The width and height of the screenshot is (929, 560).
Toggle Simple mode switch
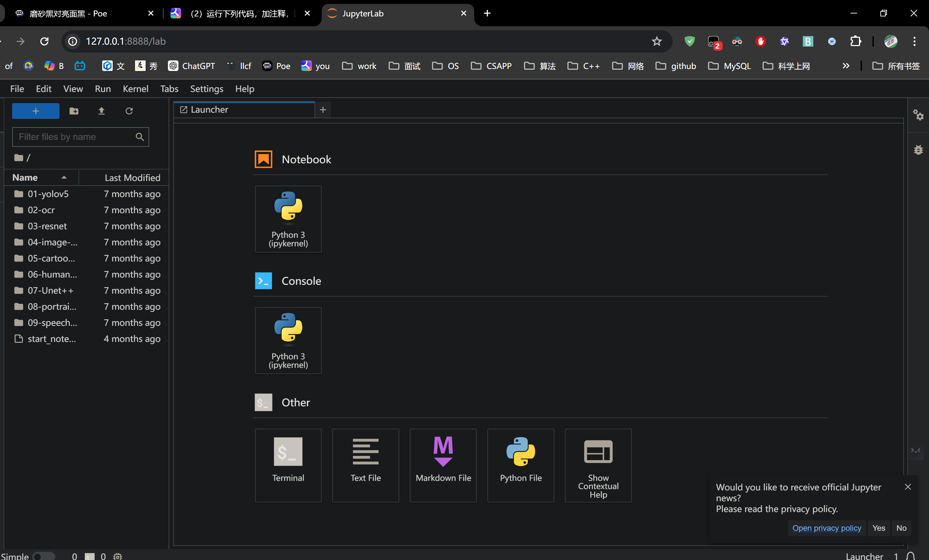[43, 556]
